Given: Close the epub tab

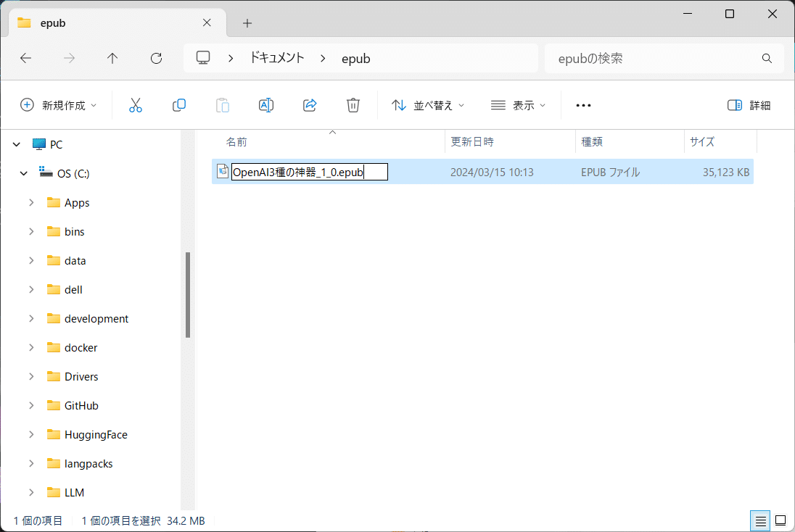Looking at the screenshot, I should pos(207,22).
